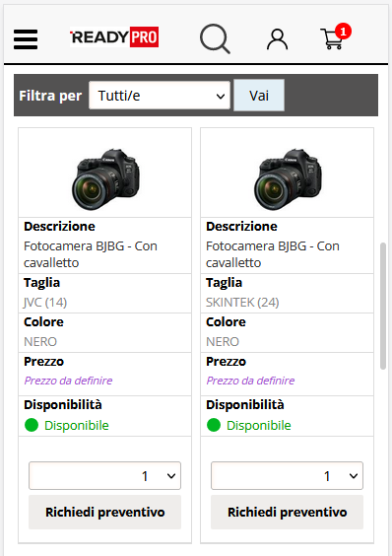This screenshot has width=392, height=556.
Task: Click the page vertical scrollbar thumb
Action: 383,306
